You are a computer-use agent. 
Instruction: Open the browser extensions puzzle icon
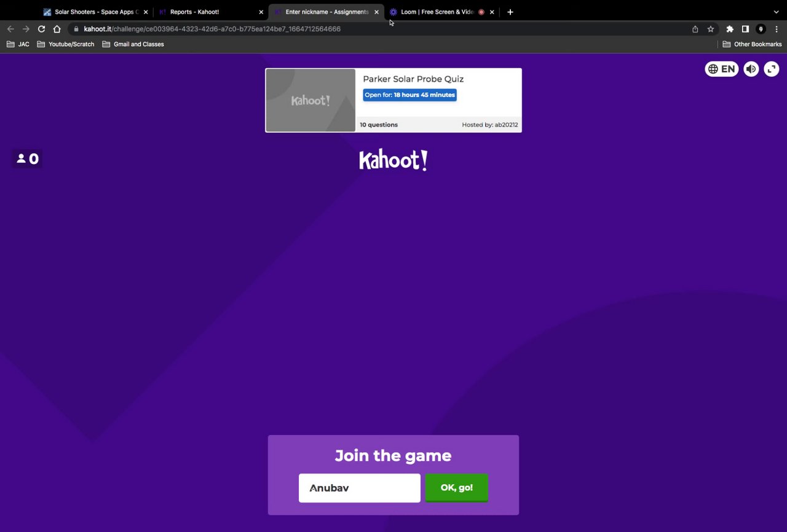(x=730, y=29)
